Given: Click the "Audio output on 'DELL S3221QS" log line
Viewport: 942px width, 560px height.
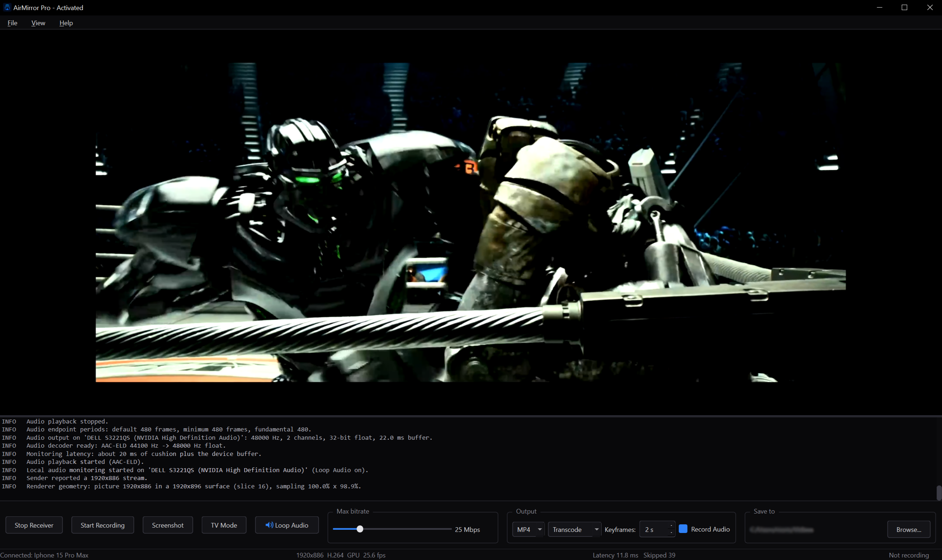Looking at the screenshot, I should pos(229,437).
